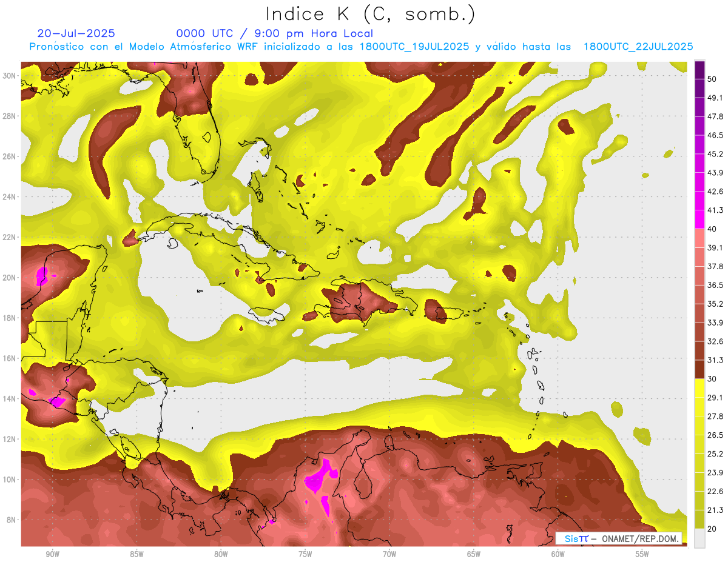Image resolution: width=728 pixels, height=562 pixels.
Task: Click the color bar label "43.9"
Action: pos(716,173)
